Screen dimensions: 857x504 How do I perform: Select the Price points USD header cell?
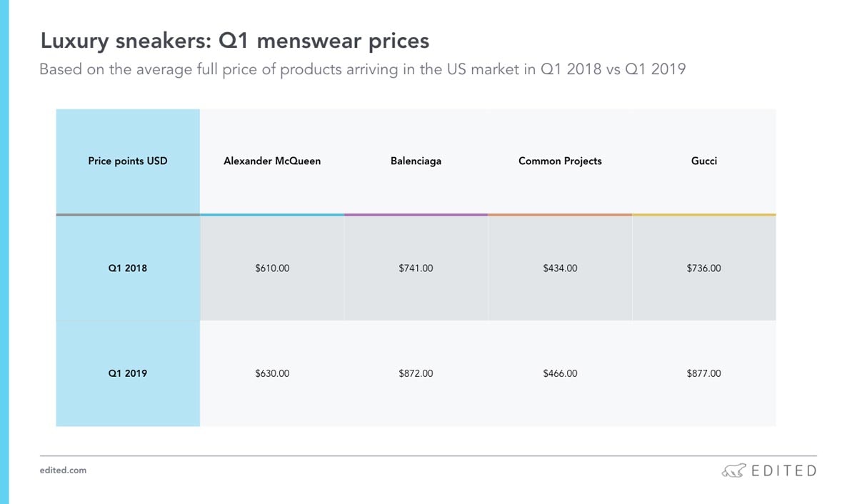point(128,161)
